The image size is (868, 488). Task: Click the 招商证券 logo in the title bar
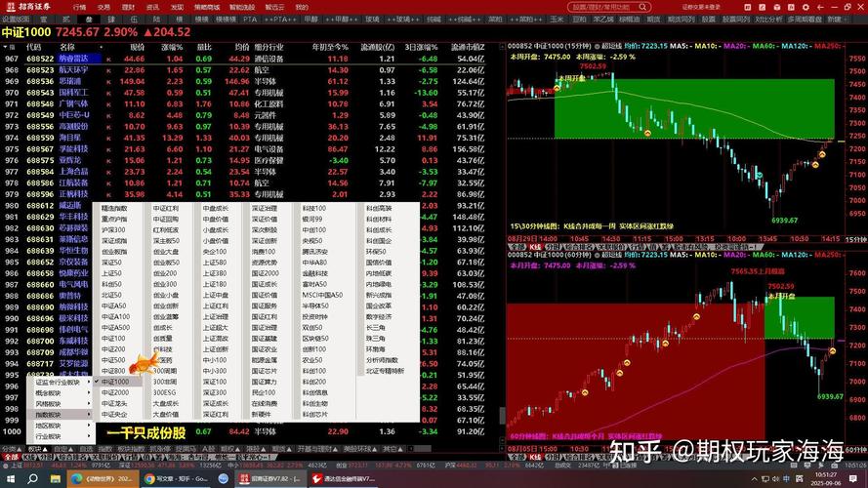click(x=29, y=6)
